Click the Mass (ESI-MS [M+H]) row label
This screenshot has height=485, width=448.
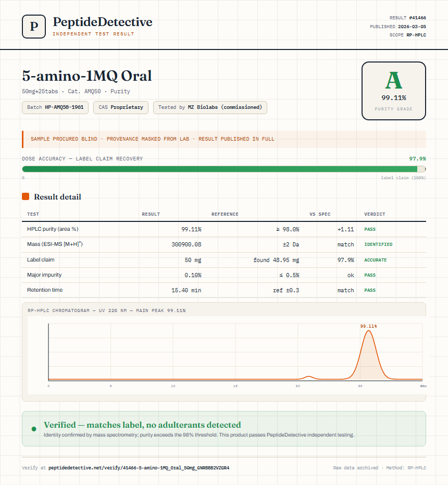point(55,244)
